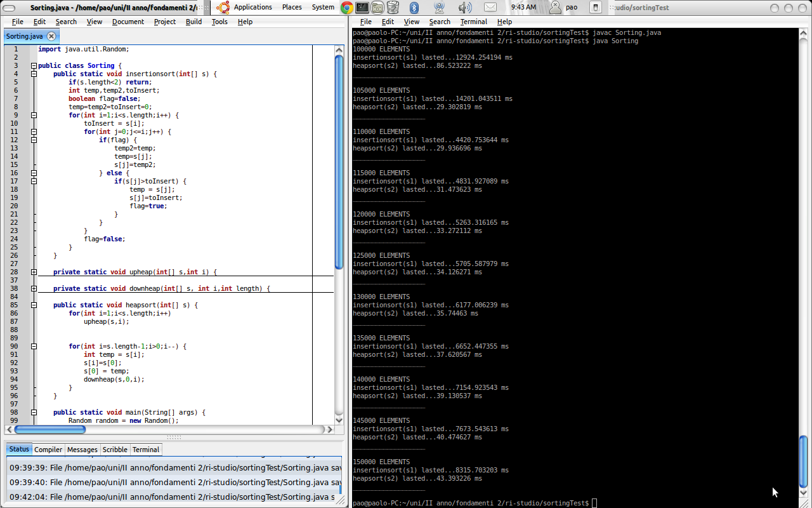Click the 9:43 AM clock
The width and height of the screenshot is (812, 508).
click(x=523, y=8)
